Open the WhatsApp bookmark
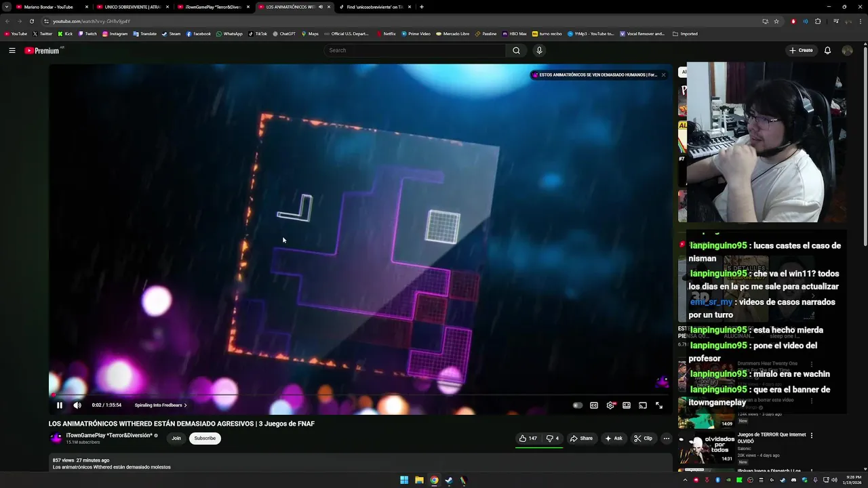 pyautogui.click(x=229, y=33)
